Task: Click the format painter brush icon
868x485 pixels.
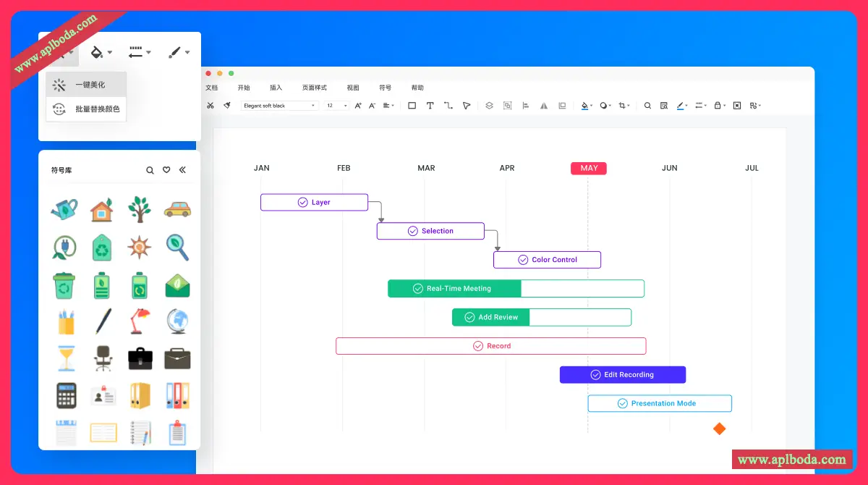Action: pyautogui.click(x=226, y=106)
